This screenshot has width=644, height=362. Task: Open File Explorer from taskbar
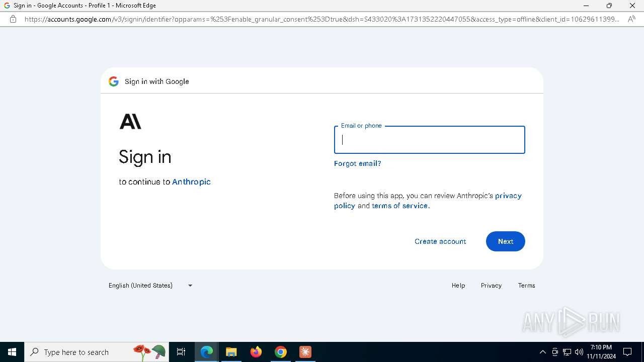pos(231,352)
